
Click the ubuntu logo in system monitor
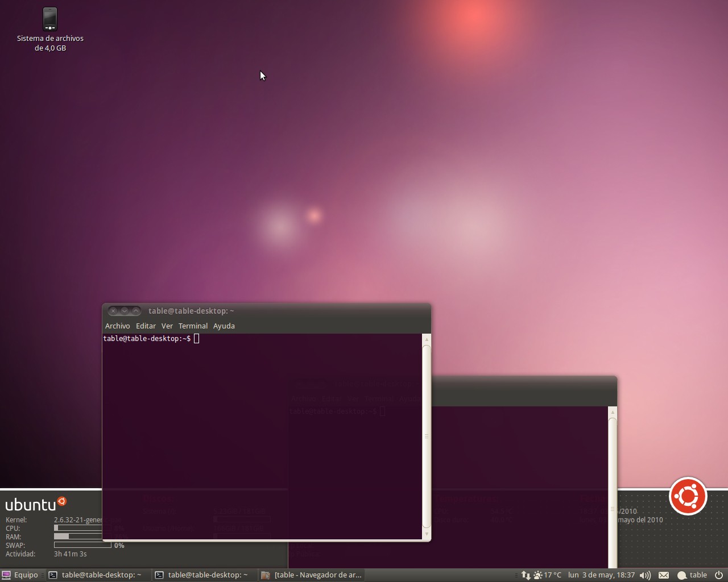[x=36, y=504]
